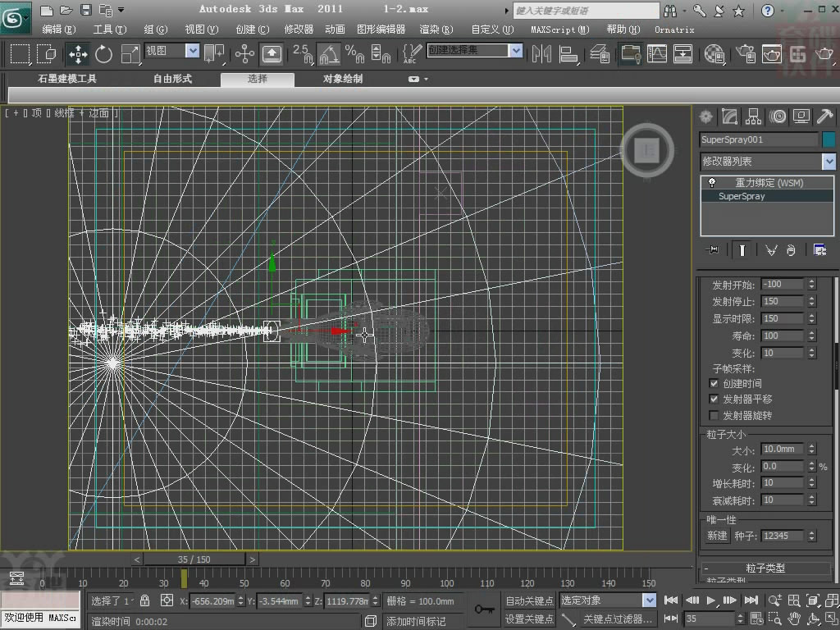This screenshot has height=630, width=840.
Task: Toggle the 设置关键点 button
Action: click(529, 619)
